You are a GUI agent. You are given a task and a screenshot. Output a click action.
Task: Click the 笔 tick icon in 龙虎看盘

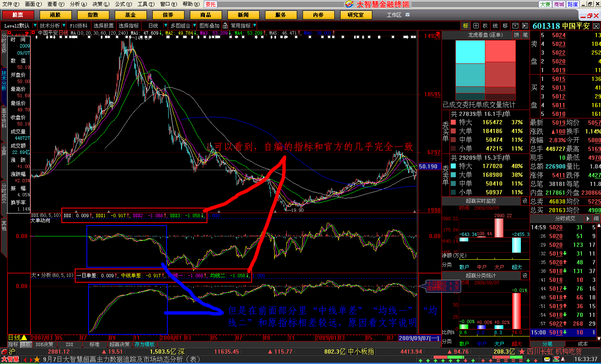[525, 35]
